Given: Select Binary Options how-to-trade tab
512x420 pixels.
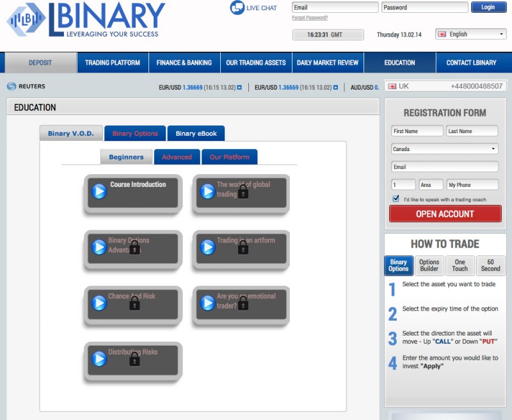Looking at the screenshot, I should click(398, 265).
